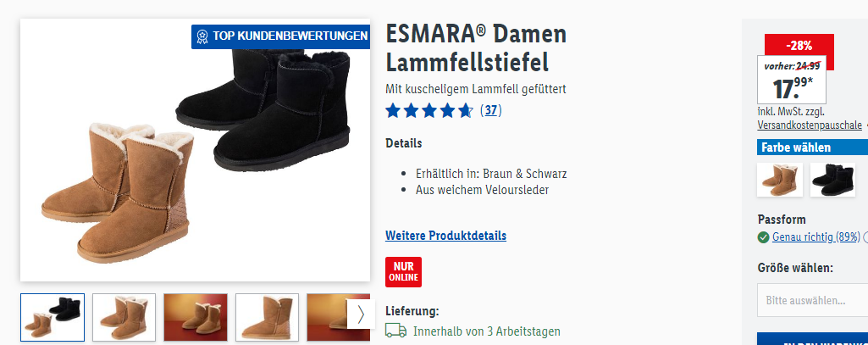This screenshot has width=868, height=345.
Task: Click the red -28% discount badge
Action: tap(799, 46)
